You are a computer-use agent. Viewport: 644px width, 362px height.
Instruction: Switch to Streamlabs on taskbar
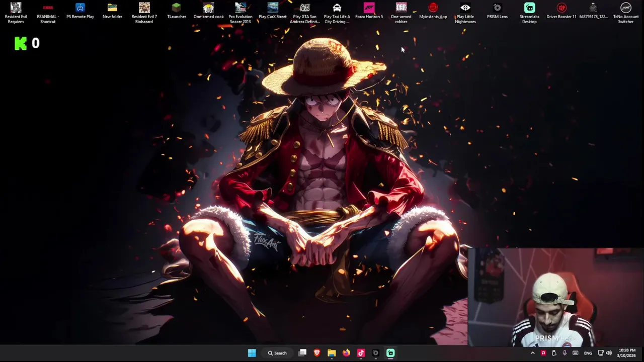click(390, 353)
